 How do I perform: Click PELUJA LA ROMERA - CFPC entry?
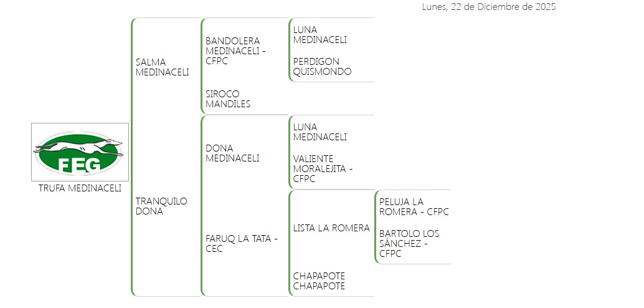tap(414, 206)
